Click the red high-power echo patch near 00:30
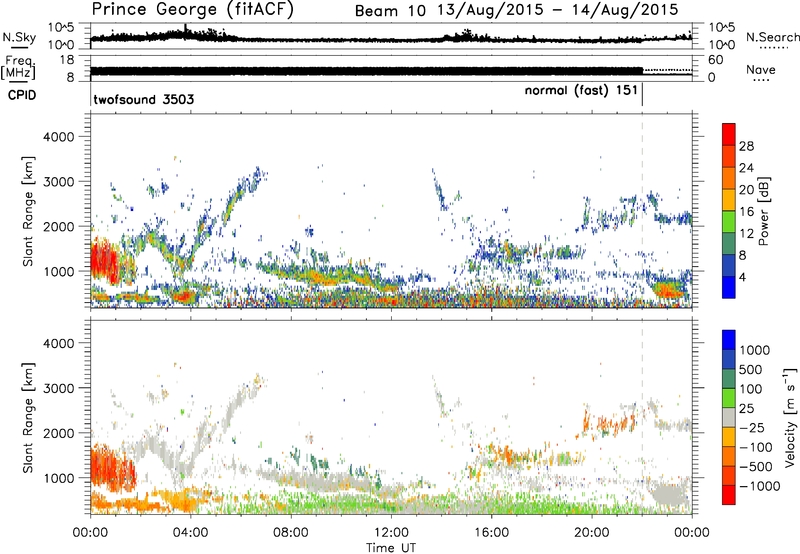 (x=104, y=261)
